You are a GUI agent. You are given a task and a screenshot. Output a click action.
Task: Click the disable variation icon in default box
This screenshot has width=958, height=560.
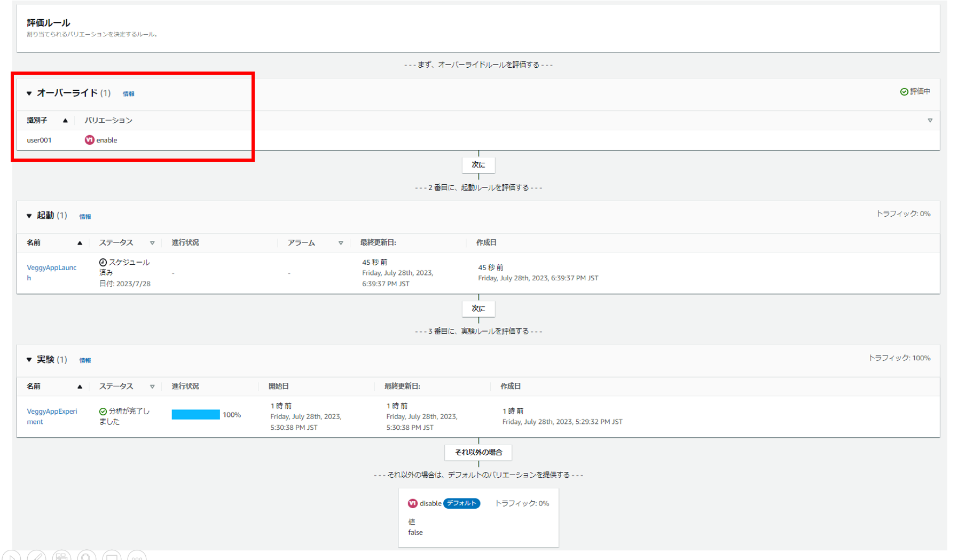(x=412, y=503)
